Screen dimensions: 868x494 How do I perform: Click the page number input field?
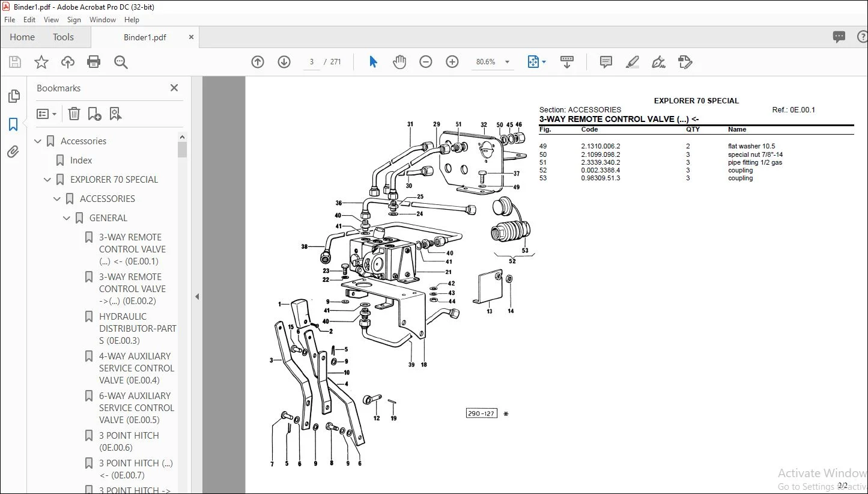[312, 62]
